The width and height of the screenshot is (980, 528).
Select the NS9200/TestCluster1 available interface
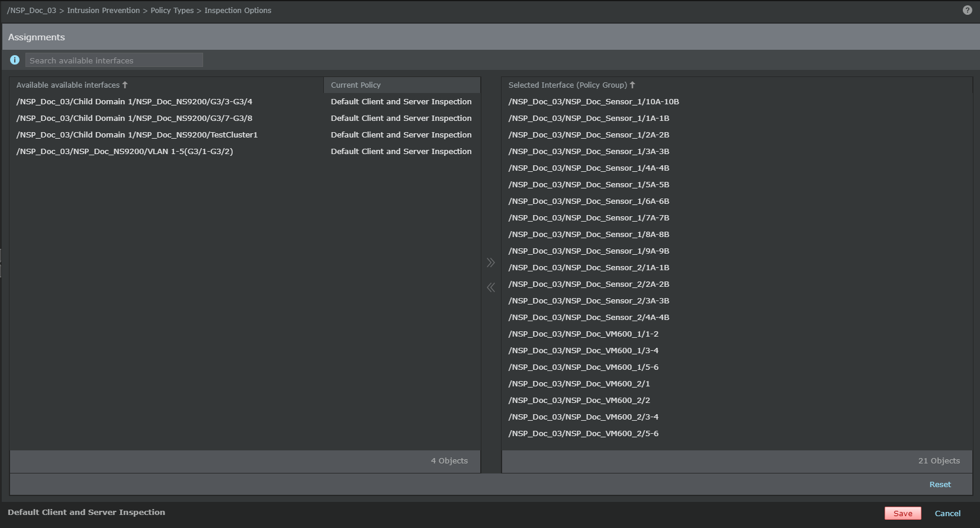[245, 135]
